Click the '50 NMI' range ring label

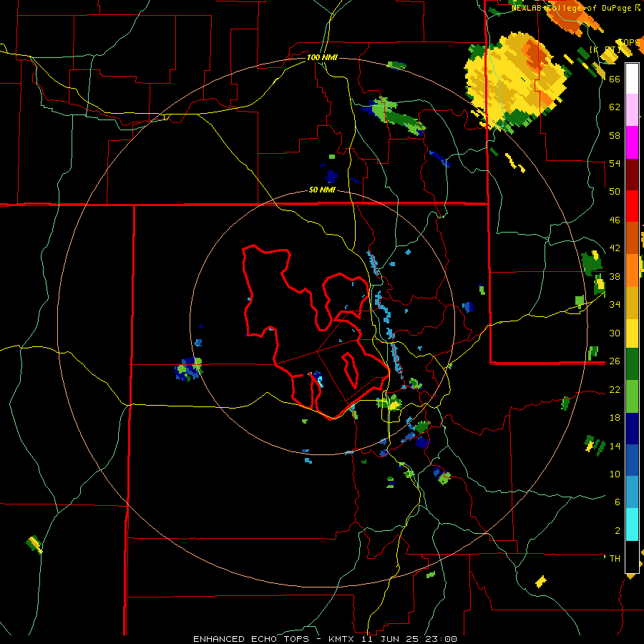click(x=322, y=190)
